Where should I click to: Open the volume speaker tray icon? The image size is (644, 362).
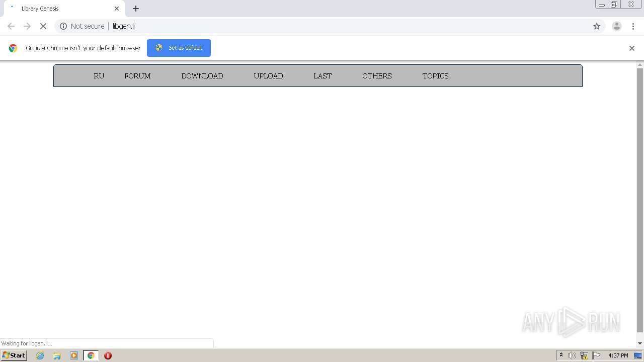(x=572, y=355)
